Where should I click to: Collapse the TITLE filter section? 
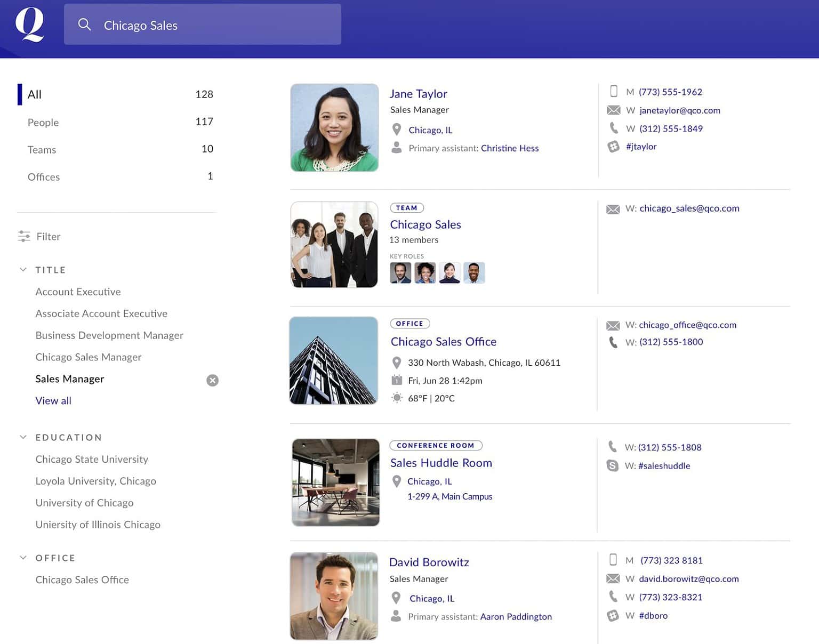pos(23,270)
